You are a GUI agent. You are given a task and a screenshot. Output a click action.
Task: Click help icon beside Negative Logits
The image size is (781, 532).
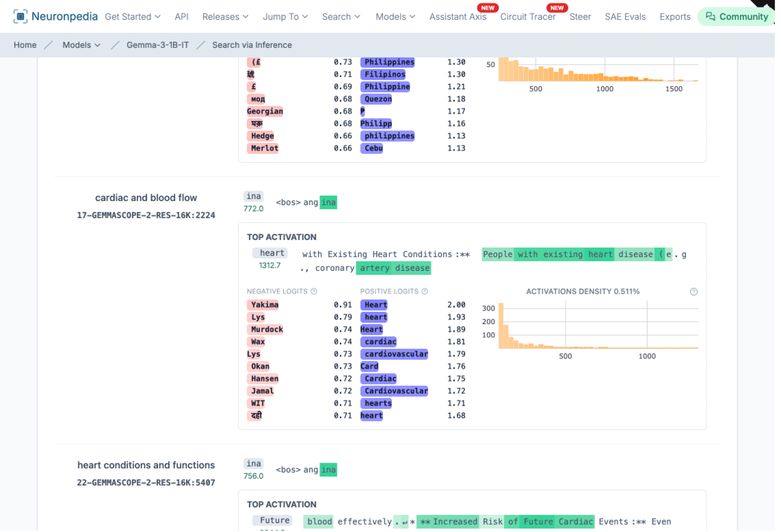click(313, 291)
